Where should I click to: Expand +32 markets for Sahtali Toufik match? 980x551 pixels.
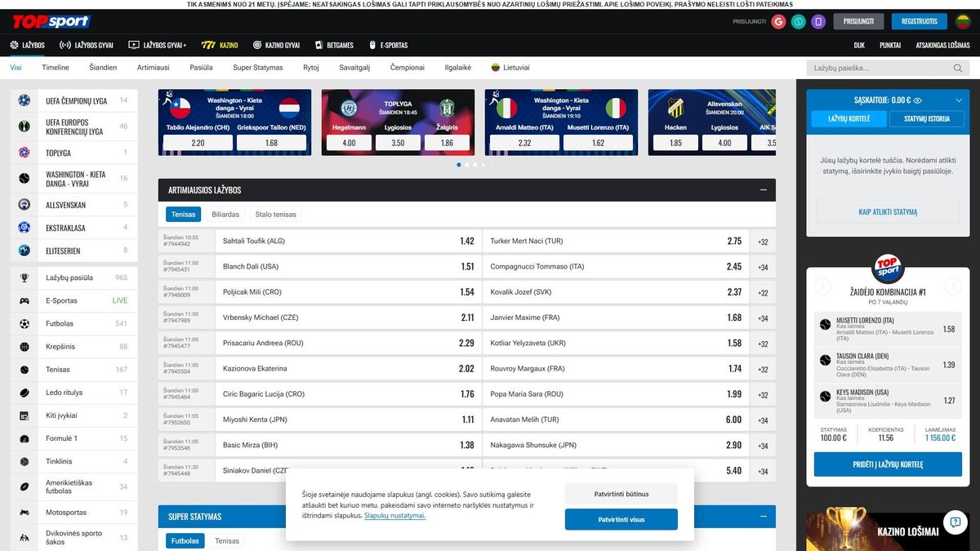pos(763,242)
